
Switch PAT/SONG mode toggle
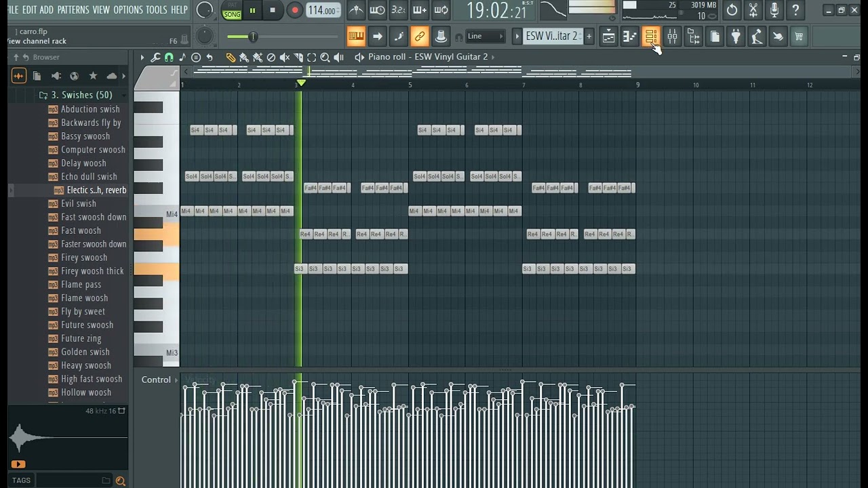(232, 10)
